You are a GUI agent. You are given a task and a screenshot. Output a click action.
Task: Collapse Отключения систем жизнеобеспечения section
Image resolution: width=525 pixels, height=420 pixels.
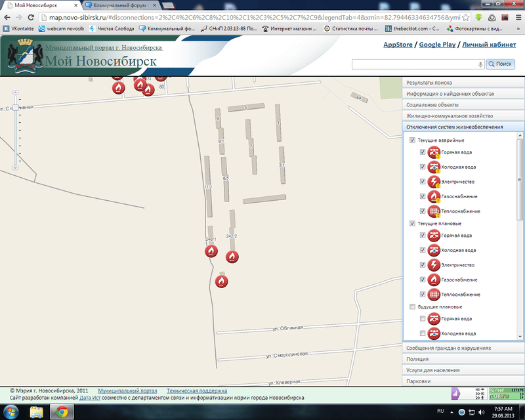(x=463, y=127)
